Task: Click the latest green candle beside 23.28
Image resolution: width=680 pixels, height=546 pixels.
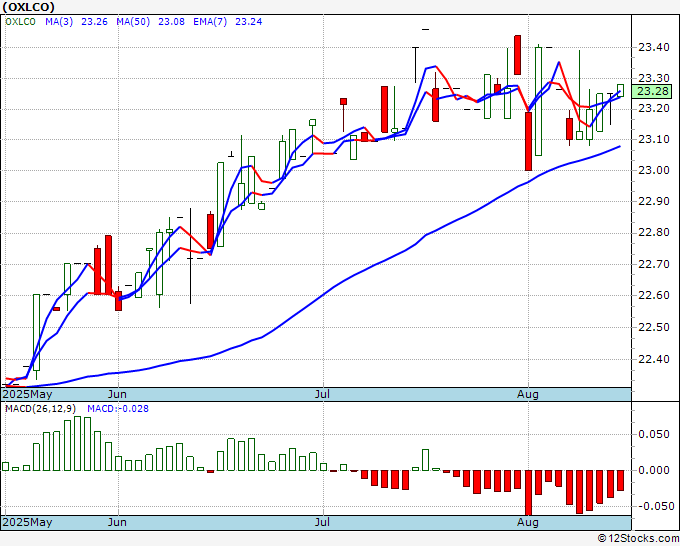Action: click(620, 91)
